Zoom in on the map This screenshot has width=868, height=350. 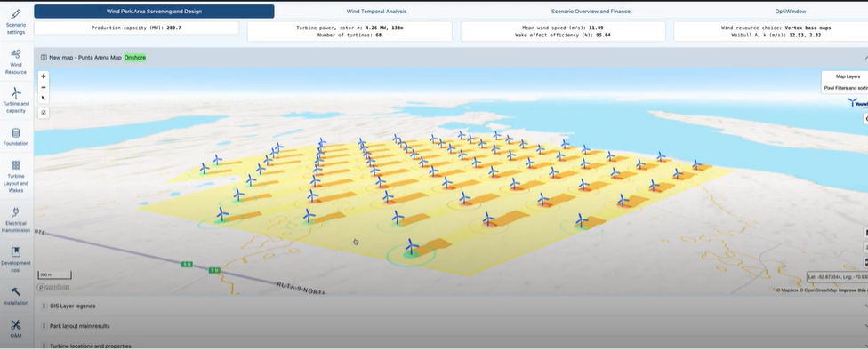tap(44, 76)
